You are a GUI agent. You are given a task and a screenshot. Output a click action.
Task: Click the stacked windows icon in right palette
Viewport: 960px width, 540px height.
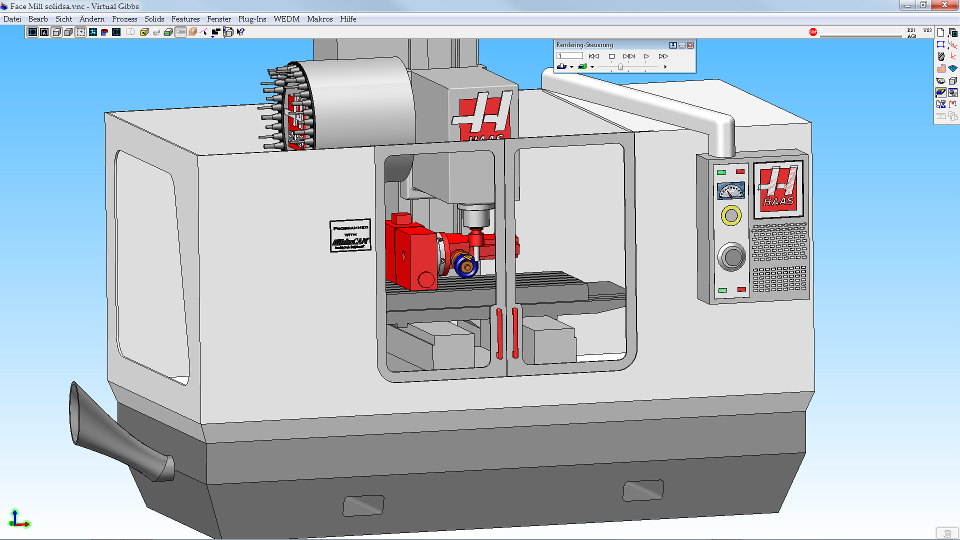pyautogui.click(x=953, y=33)
